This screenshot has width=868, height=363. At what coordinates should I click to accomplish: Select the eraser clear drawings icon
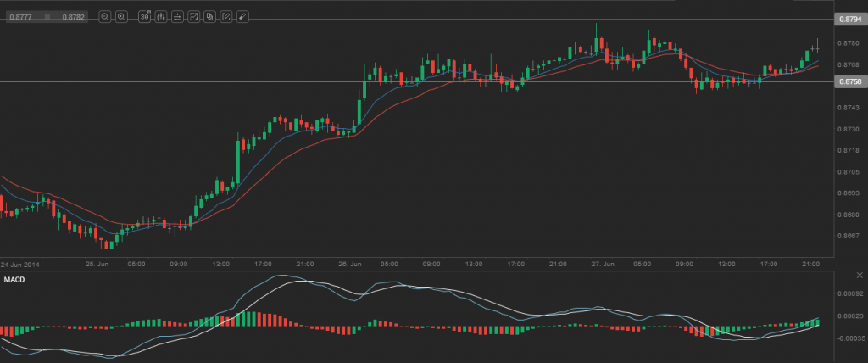tap(242, 16)
